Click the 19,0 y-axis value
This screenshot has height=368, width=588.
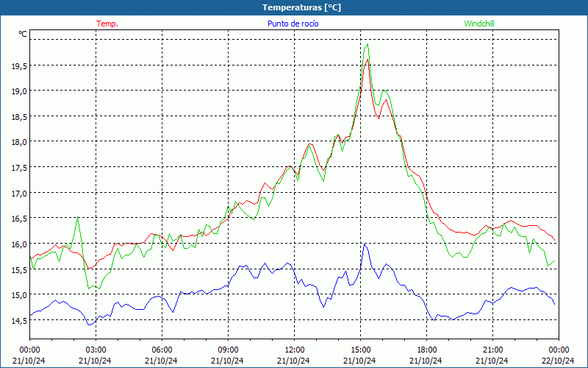click(x=19, y=91)
